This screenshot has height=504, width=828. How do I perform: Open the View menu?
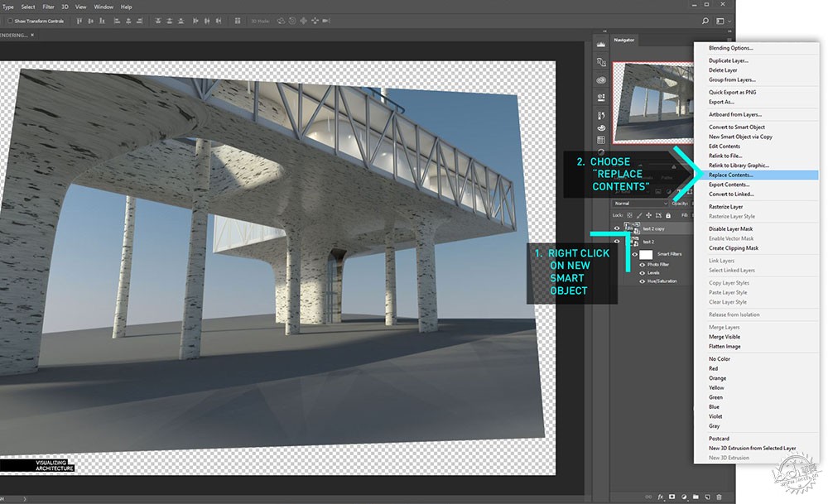point(80,7)
